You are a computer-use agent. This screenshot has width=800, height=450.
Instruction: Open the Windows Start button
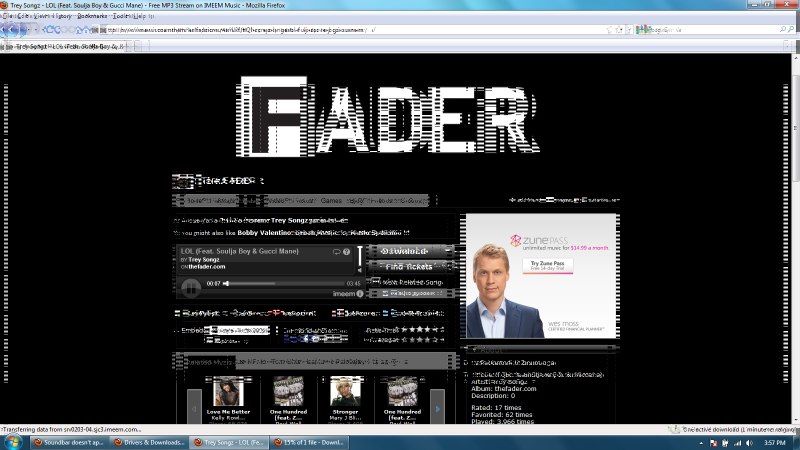click(x=13, y=442)
